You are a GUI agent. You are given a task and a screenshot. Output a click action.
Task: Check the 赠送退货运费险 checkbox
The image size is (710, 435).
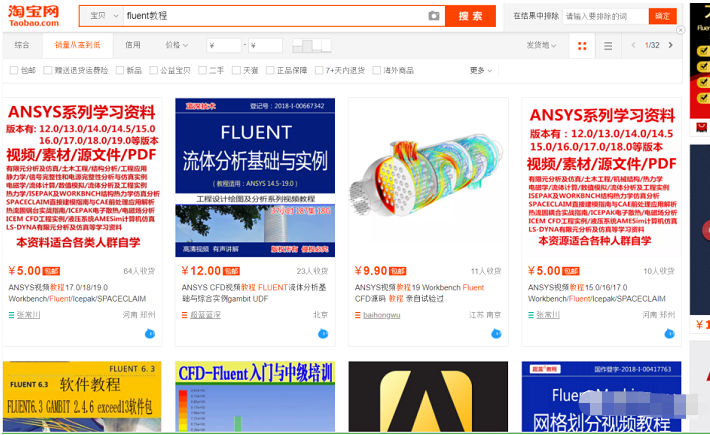coord(48,70)
